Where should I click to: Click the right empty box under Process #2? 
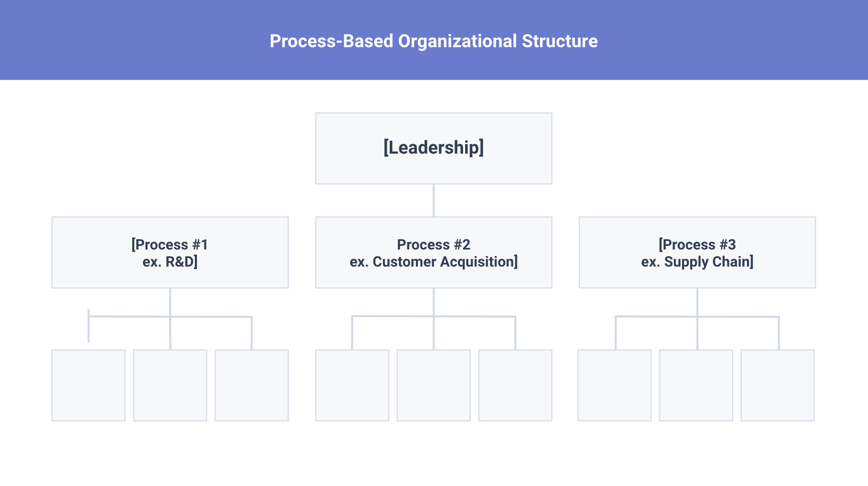point(515,385)
